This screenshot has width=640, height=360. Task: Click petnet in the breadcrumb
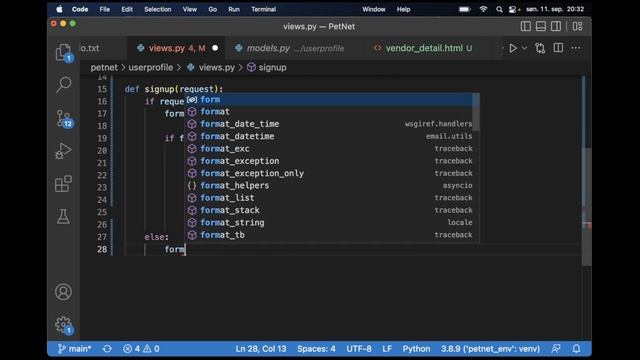pos(104,67)
